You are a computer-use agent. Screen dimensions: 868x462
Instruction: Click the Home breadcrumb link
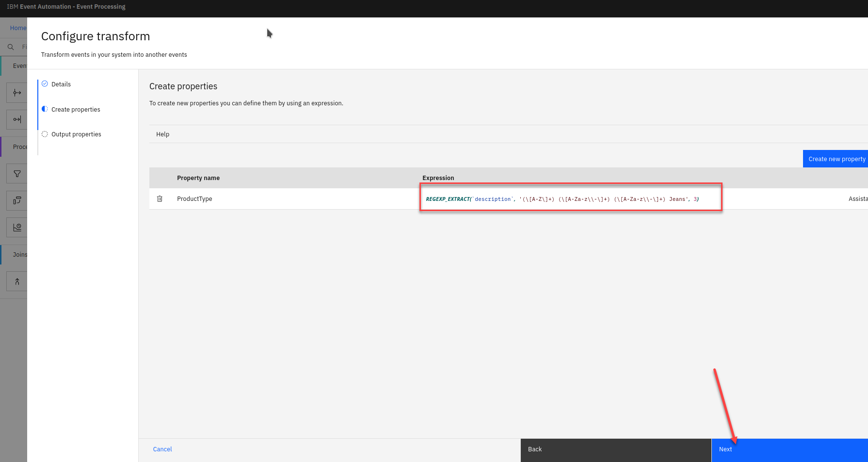(18, 28)
